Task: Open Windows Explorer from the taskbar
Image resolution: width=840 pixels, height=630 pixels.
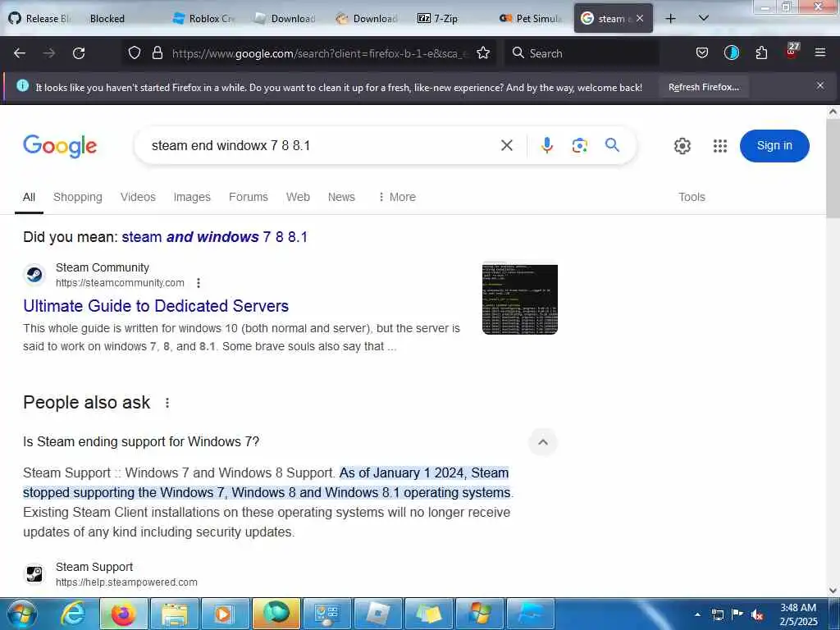Action: click(175, 614)
